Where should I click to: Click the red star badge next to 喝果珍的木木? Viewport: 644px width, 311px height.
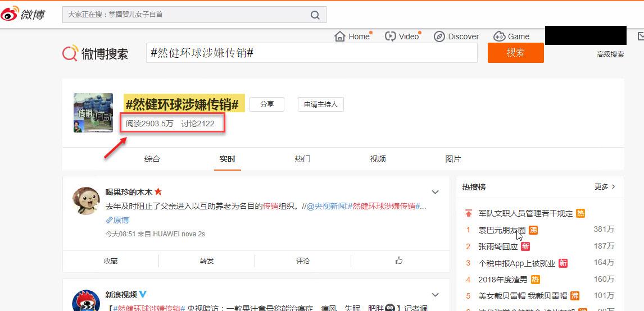coord(158,191)
